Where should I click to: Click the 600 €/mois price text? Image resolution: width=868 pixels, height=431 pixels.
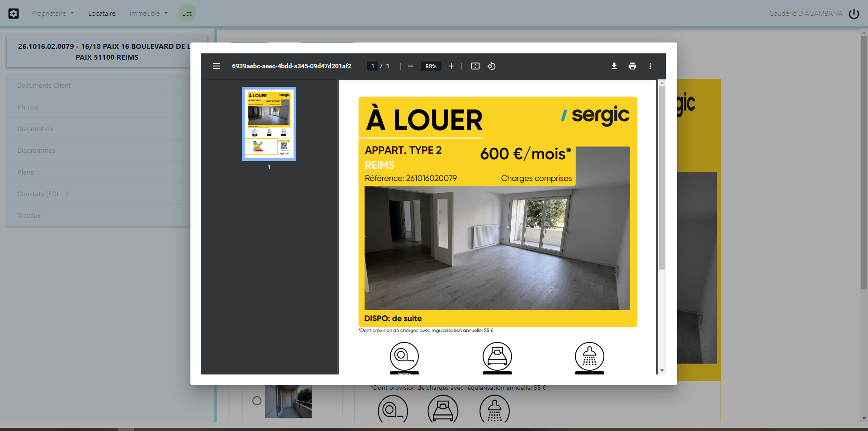coord(526,154)
